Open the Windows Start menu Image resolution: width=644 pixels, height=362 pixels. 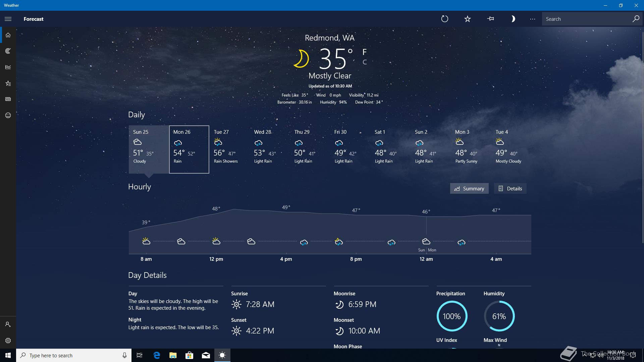tap(8, 355)
